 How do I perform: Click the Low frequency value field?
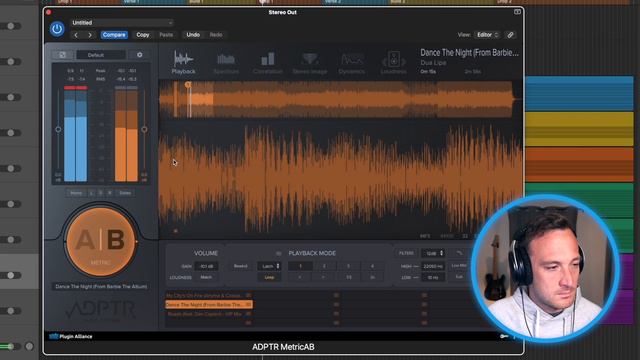(433, 278)
